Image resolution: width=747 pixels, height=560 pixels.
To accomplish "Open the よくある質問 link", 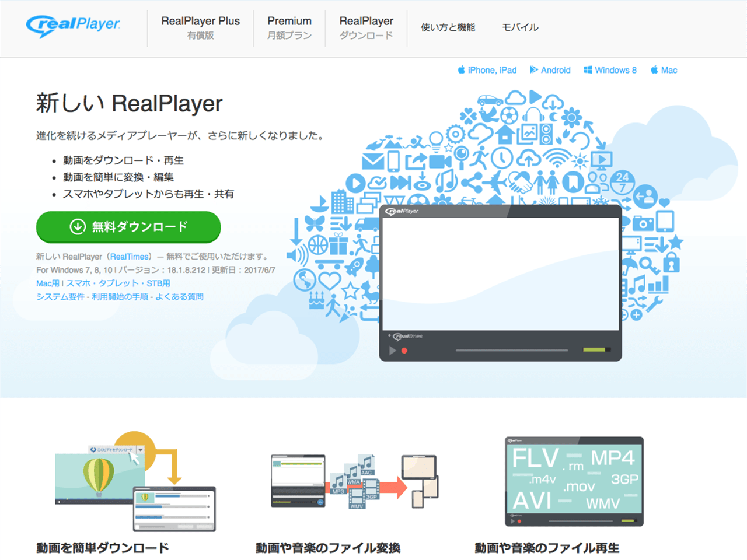I will pos(179,297).
